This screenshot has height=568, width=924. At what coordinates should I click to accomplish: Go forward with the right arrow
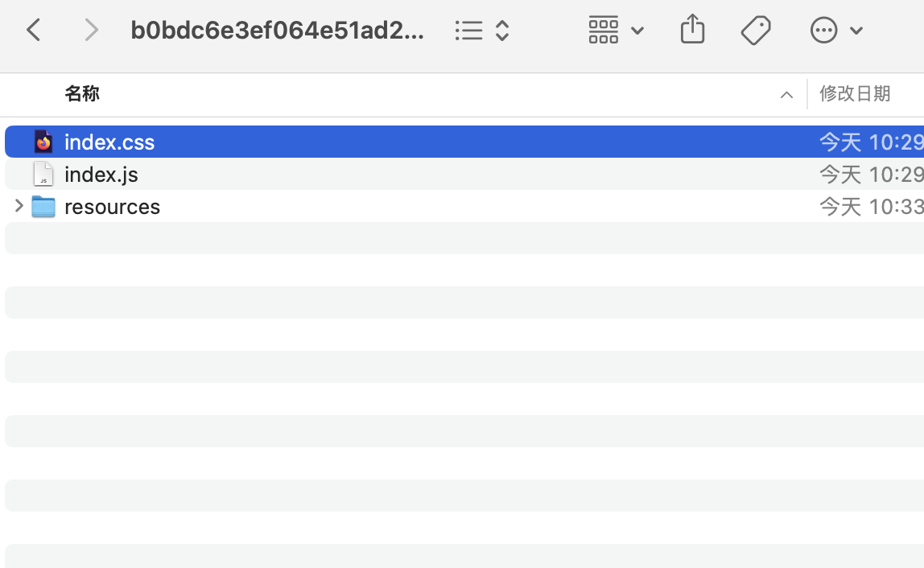[x=91, y=30]
